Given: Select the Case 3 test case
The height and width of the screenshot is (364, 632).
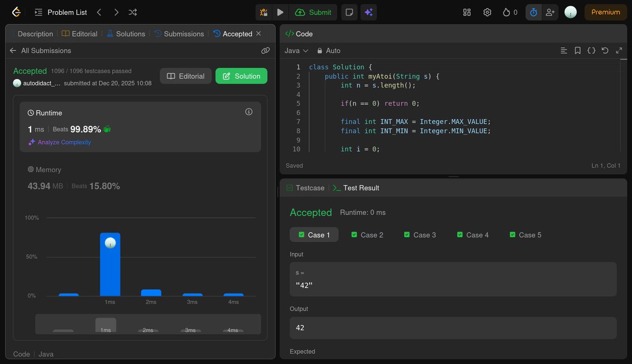Looking at the screenshot, I should 420,235.
